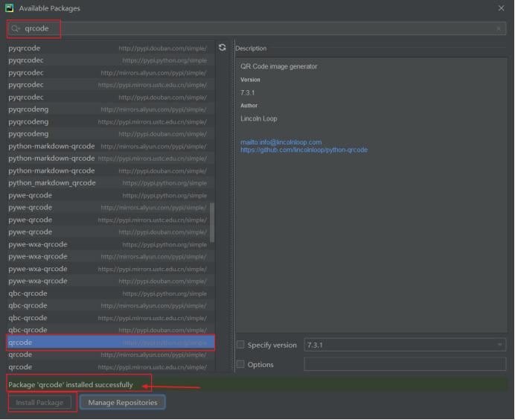
Task: Open Manage Repositories
Action: (x=123, y=402)
